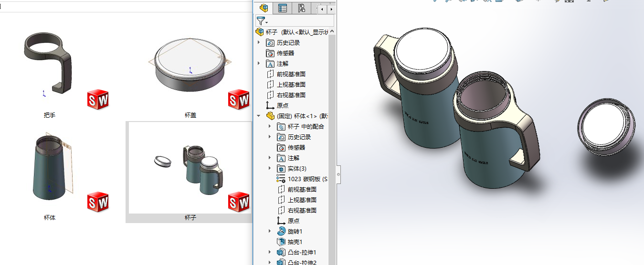Select the 杯子 assembly file thumbnail

pos(189,168)
